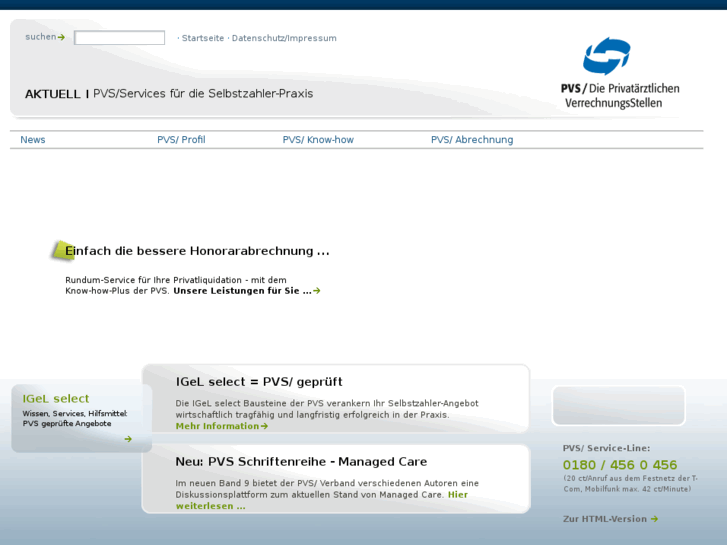727x545 pixels.
Task: Click the green arrow next to suchen
Action: (x=61, y=37)
